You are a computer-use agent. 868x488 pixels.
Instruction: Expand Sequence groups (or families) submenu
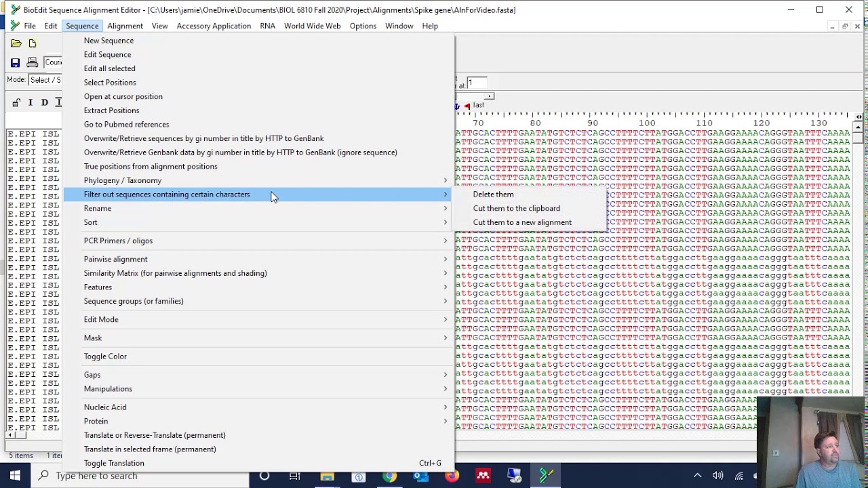[258, 301]
